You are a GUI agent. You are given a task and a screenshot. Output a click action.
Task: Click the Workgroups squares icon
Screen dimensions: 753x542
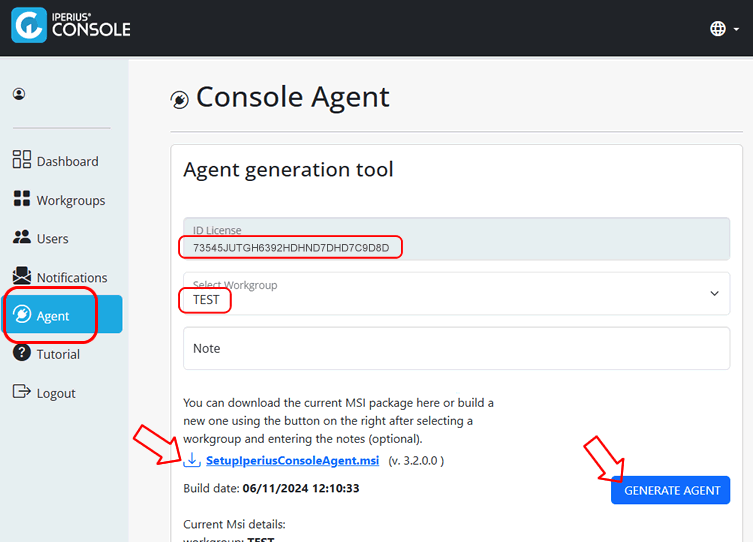tap(22, 198)
